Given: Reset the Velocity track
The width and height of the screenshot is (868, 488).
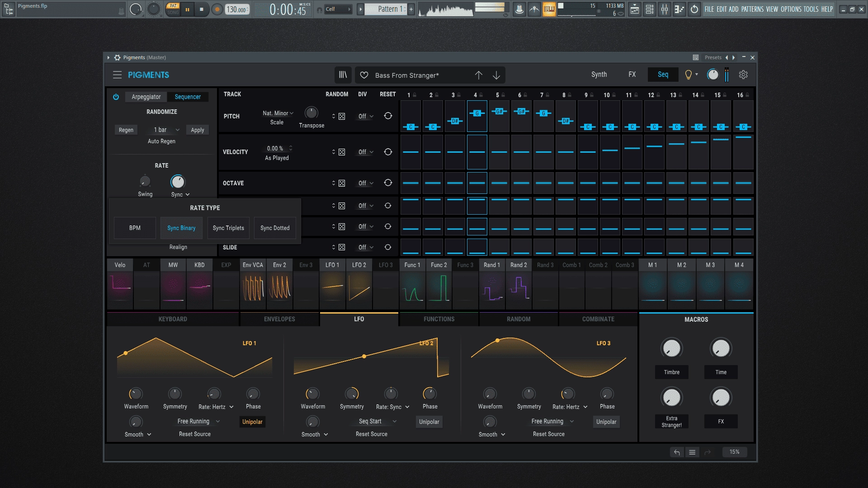Looking at the screenshot, I should click(x=388, y=152).
